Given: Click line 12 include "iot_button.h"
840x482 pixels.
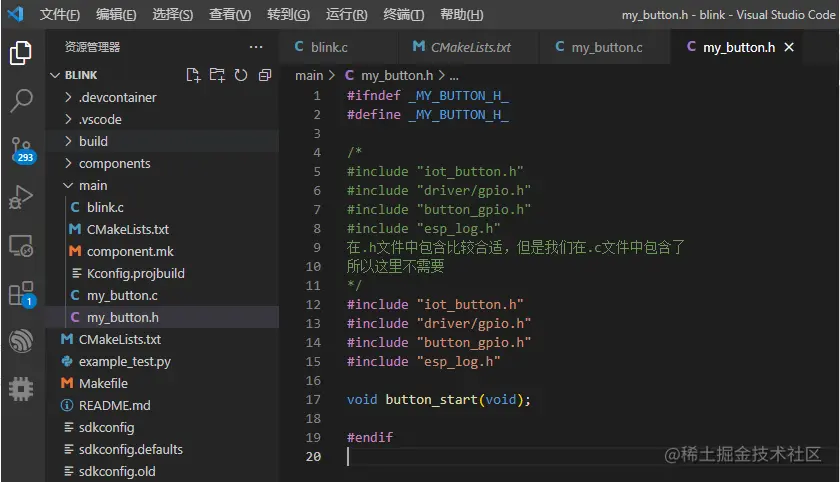Looking at the screenshot, I should [435, 304].
